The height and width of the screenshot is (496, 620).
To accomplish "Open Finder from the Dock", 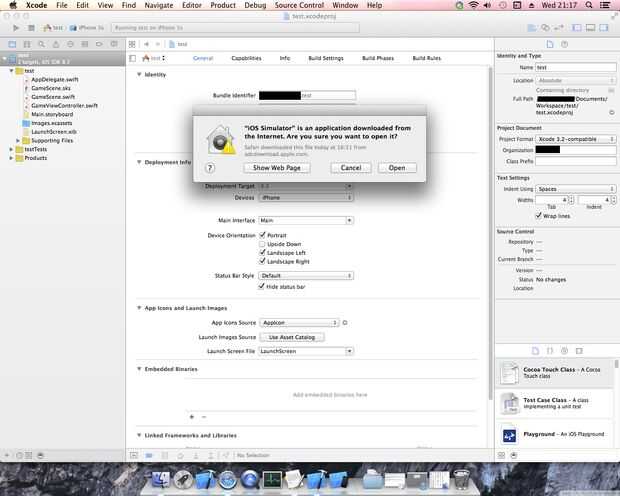I will (x=161, y=479).
